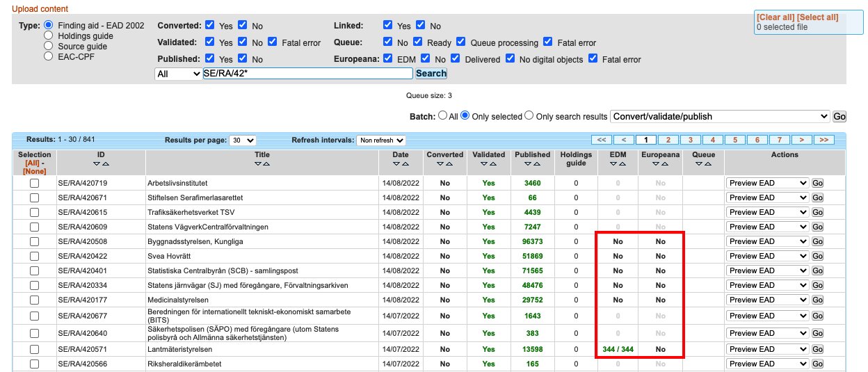Jump to last page with >> button
Screen dimensions: 868x372
click(x=824, y=140)
